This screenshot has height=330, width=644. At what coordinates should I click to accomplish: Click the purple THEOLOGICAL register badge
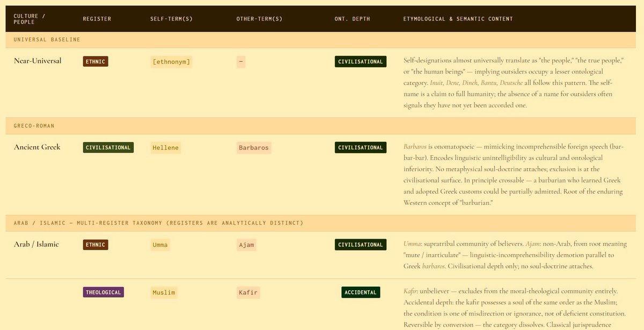click(104, 292)
